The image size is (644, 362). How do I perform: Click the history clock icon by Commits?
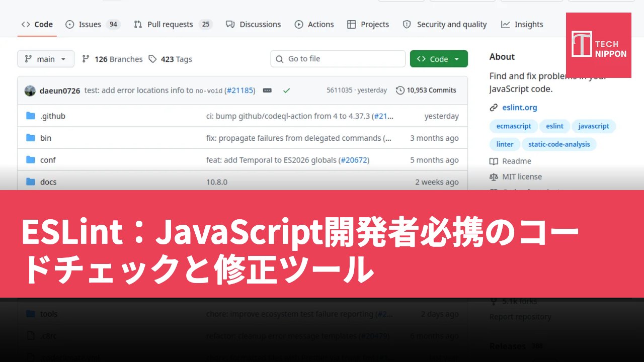pyautogui.click(x=400, y=90)
